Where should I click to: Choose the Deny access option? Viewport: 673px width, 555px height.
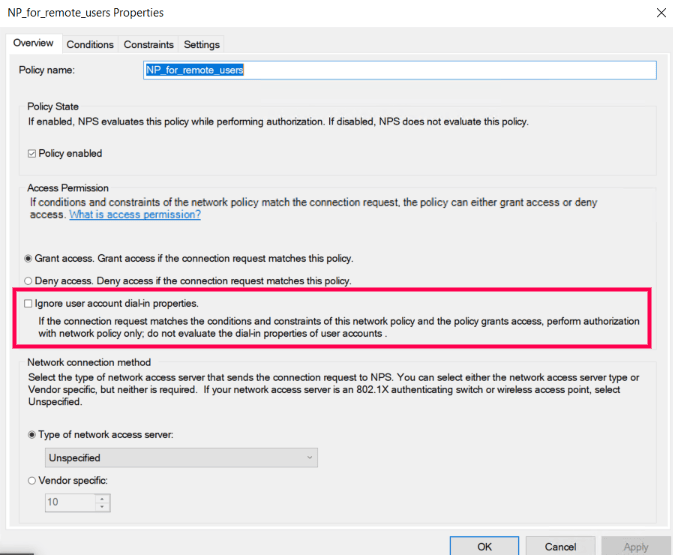(28, 281)
